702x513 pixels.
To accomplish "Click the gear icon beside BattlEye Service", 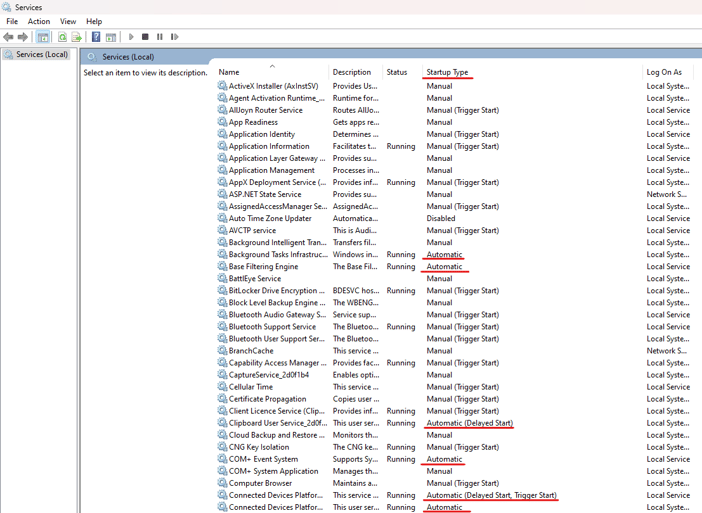I will point(222,278).
